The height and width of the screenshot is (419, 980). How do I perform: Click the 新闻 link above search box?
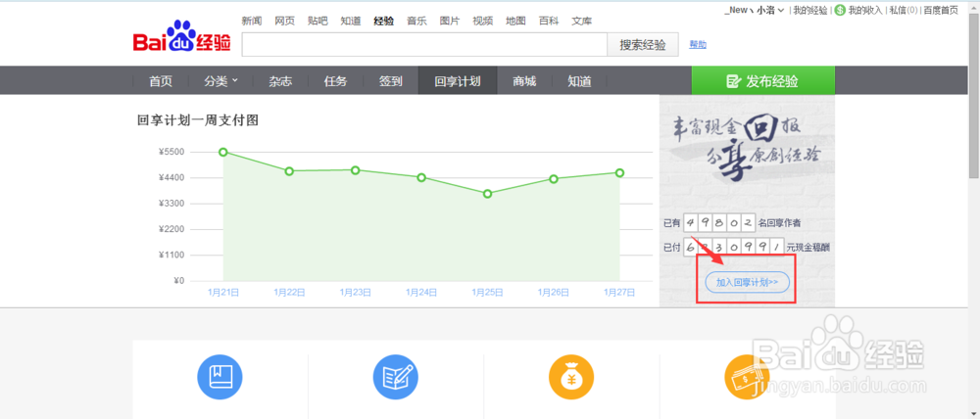(251, 21)
